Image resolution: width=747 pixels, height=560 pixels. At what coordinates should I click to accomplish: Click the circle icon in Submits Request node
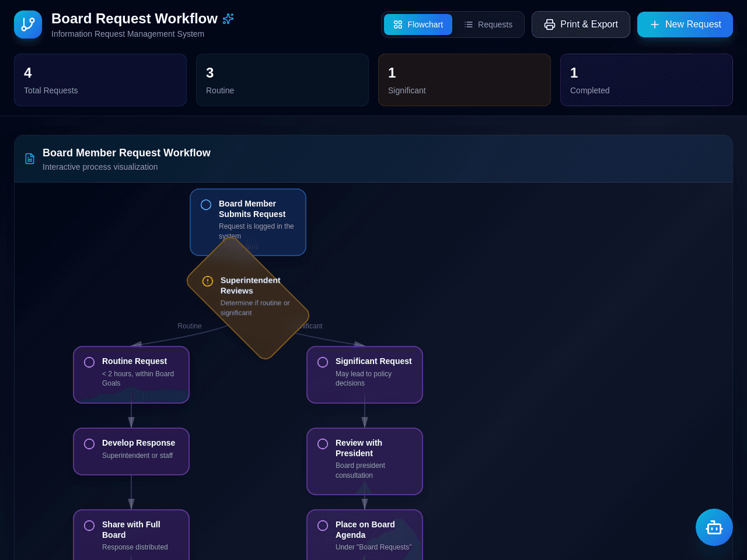coord(206,205)
